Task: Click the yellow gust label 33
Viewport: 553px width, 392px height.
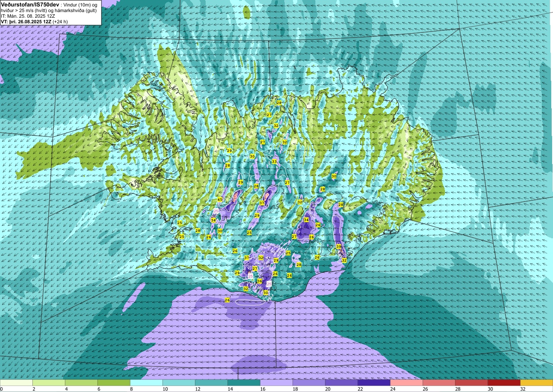Action: tap(274, 161)
